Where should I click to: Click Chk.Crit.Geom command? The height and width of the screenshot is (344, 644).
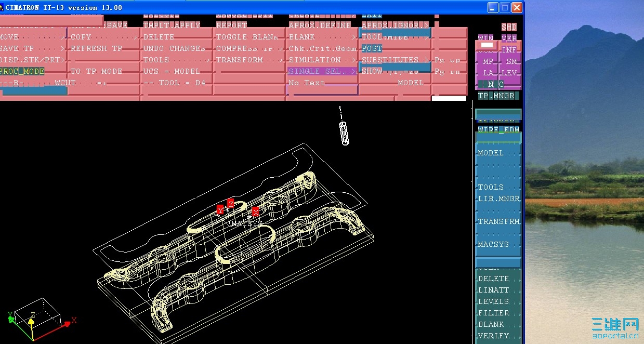coord(322,49)
